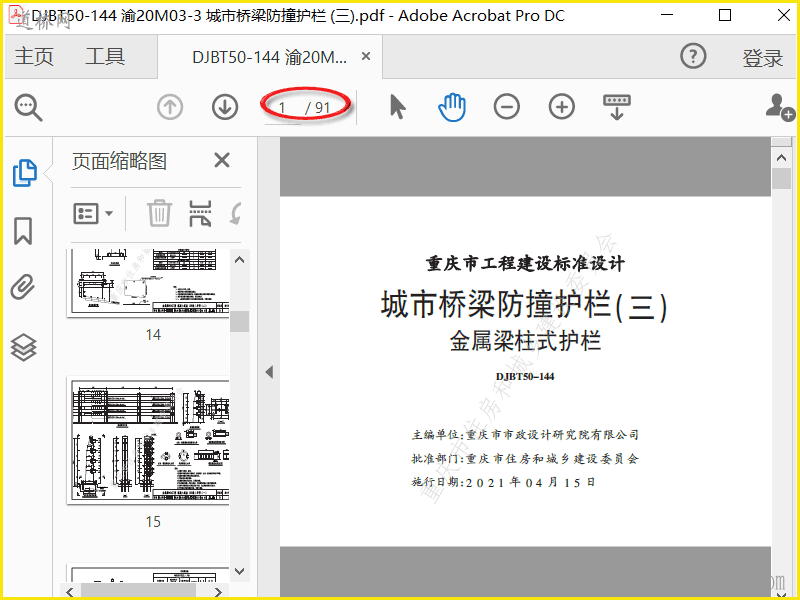Zoom in with the plus icon
The width and height of the screenshot is (800, 600).
tap(562, 107)
